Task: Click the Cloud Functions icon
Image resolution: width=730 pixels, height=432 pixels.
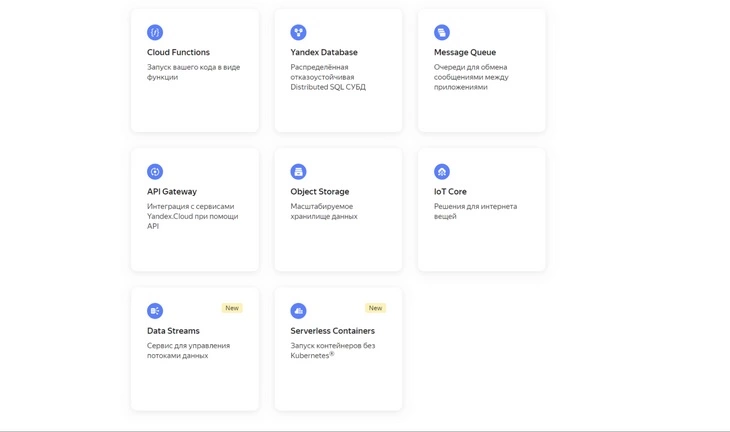Action: click(155, 32)
